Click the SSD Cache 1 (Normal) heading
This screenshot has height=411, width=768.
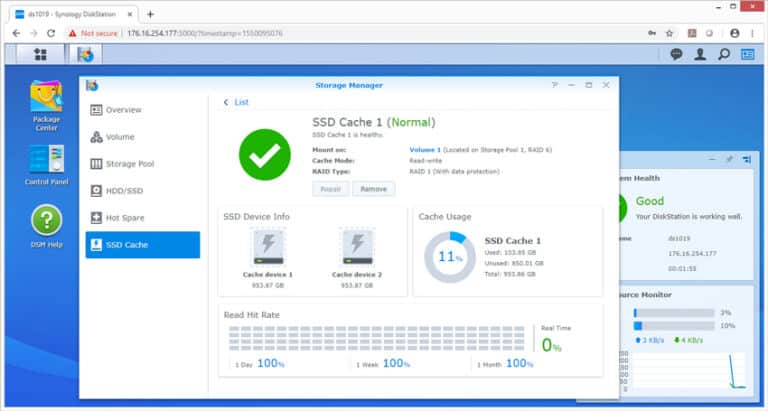click(x=374, y=122)
